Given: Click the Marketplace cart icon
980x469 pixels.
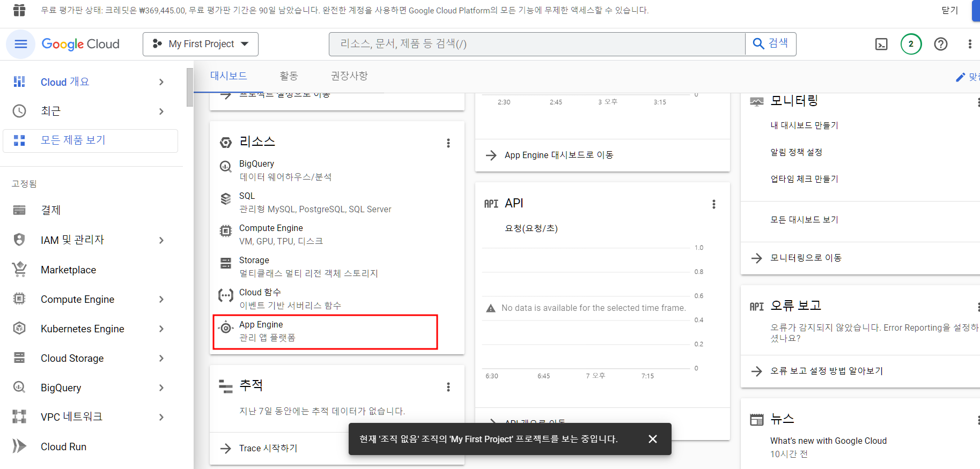Looking at the screenshot, I should [x=19, y=269].
